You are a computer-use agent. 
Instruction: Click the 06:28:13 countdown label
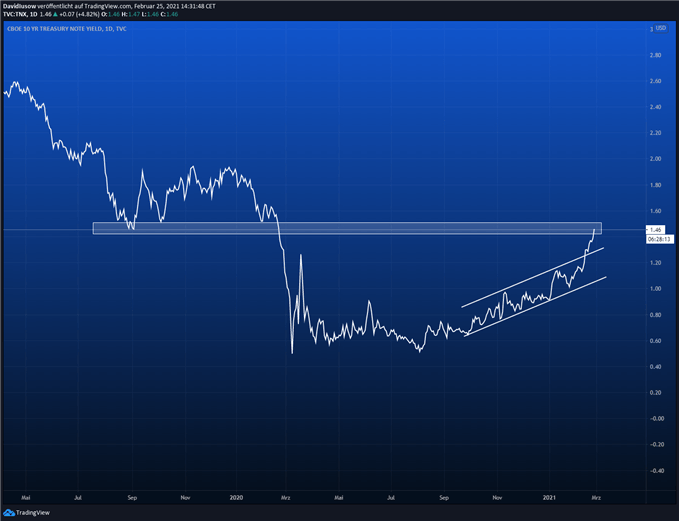[x=660, y=239]
